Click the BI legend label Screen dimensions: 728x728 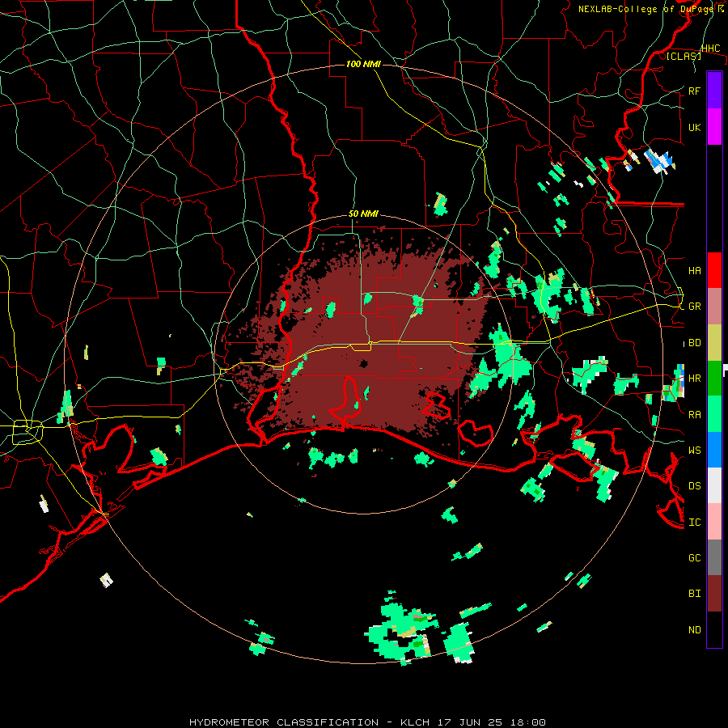694,594
